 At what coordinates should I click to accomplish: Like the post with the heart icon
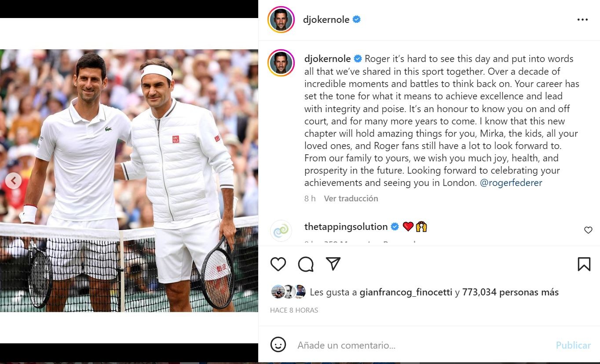(x=278, y=264)
